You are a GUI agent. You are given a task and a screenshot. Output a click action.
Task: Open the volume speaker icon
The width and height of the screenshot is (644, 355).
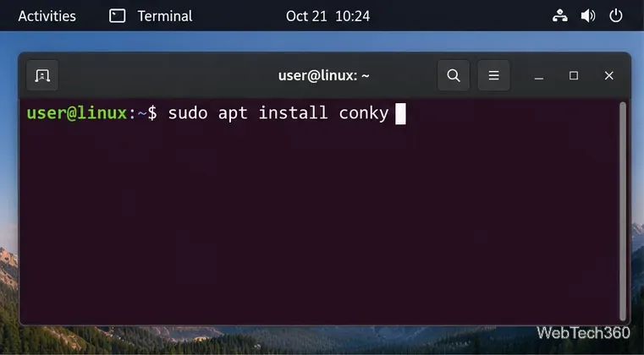[x=588, y=16]
